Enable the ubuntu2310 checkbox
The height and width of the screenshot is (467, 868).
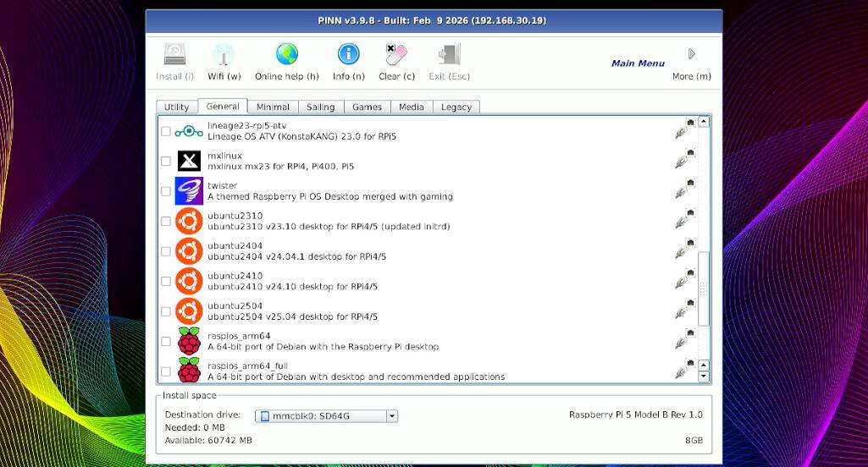coord(165,222)
